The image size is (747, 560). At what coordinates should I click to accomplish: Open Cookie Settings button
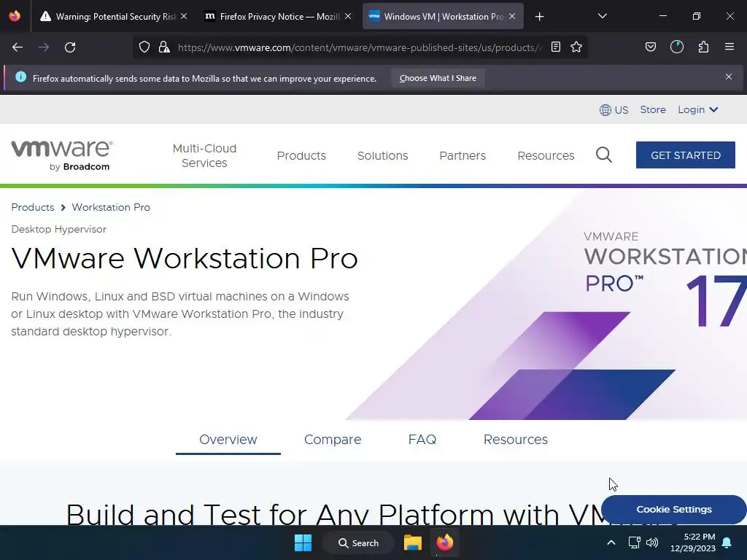673,509
